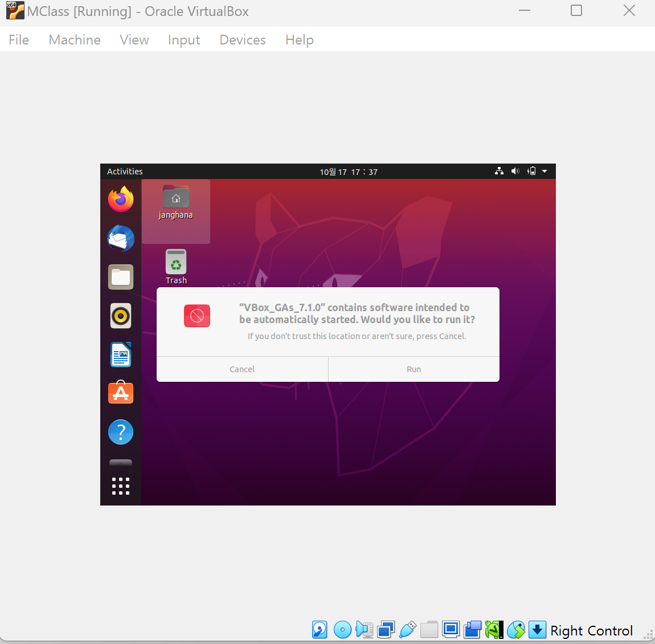
Task: Launch Rhythmbox music player from the dock
Action: coord(121,316)
